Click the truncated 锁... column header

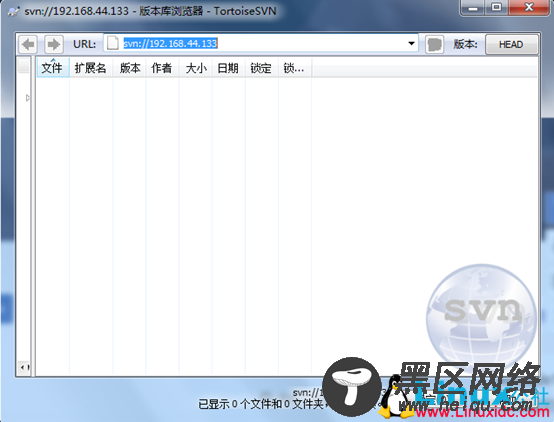(295, 68)
